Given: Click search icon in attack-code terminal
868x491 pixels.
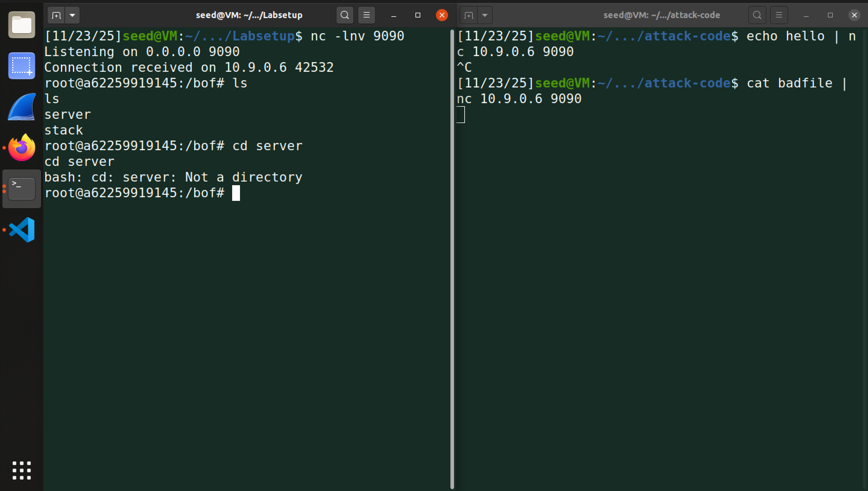Looking at the screenshot, I should tap(757, 15).
